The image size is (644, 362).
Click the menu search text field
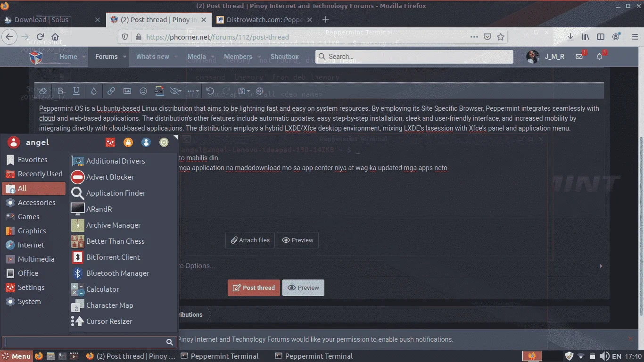(x=90, y=342)
